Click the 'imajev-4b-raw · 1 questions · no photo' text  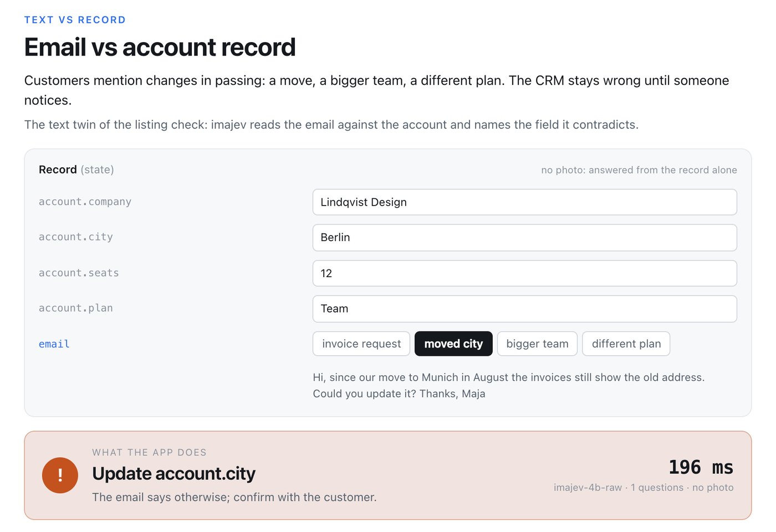click(x=644, y=488)
